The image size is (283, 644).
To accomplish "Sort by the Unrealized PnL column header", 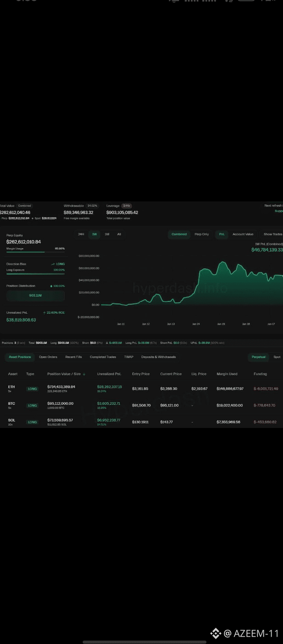I will pyautogui.click(x=109, y=374).
